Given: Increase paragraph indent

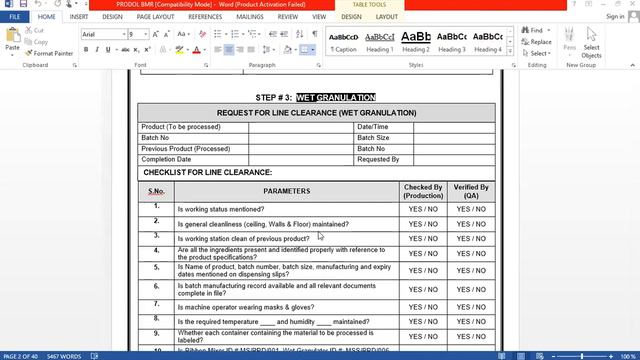Looking at the screenshot, I should 284,34.
